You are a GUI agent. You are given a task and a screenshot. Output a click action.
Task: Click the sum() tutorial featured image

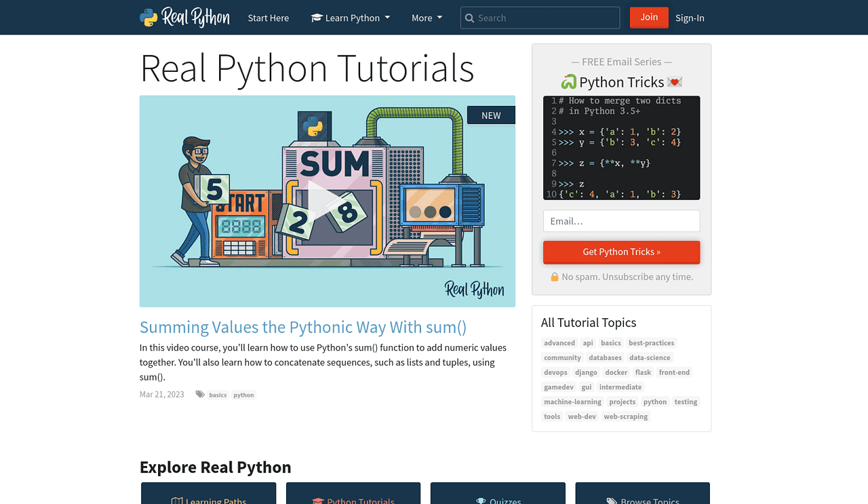click(328, 201)
